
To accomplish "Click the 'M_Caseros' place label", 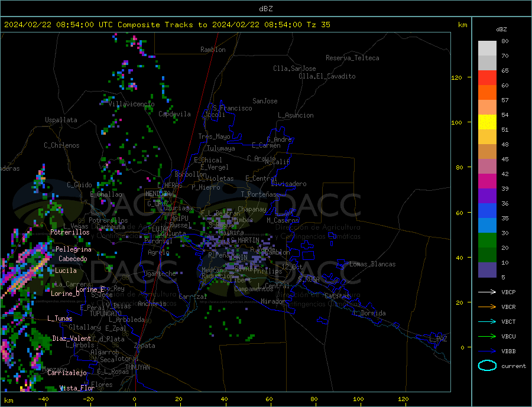I will point(283,220).
